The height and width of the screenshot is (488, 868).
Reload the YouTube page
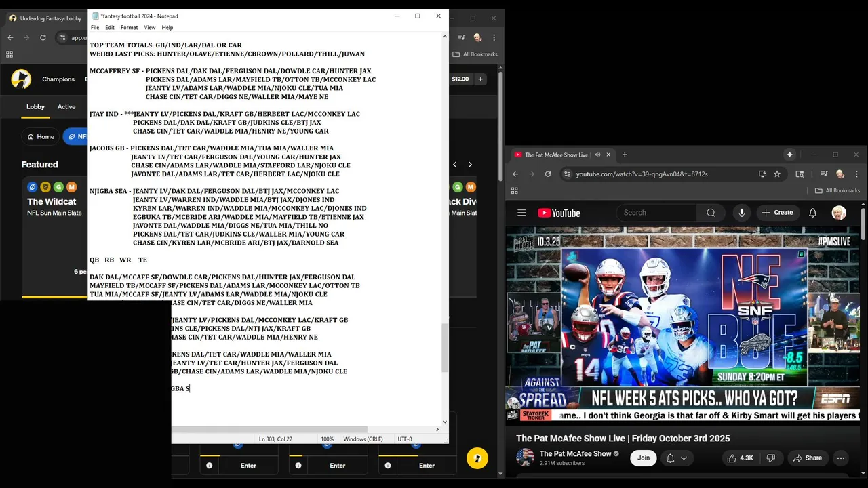point(548,174)
